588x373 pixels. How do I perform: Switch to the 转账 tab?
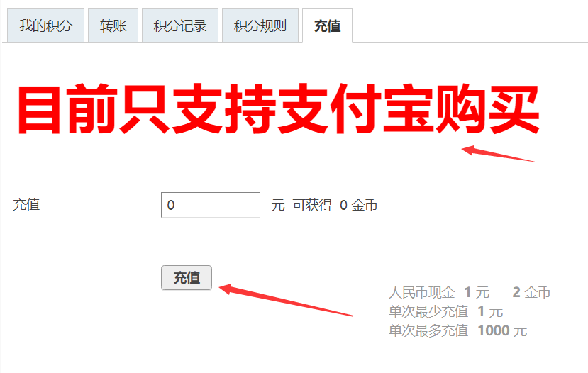113,26
